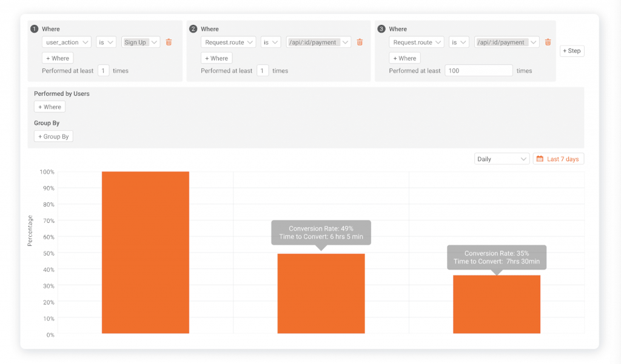
Task: Expand the Sign Up value dropdown
Action: (x=140, y=42)
